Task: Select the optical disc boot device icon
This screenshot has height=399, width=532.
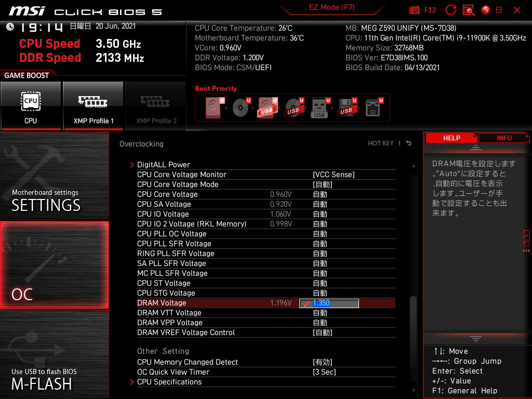Action: pyautogui.click(x=240, y=108)
